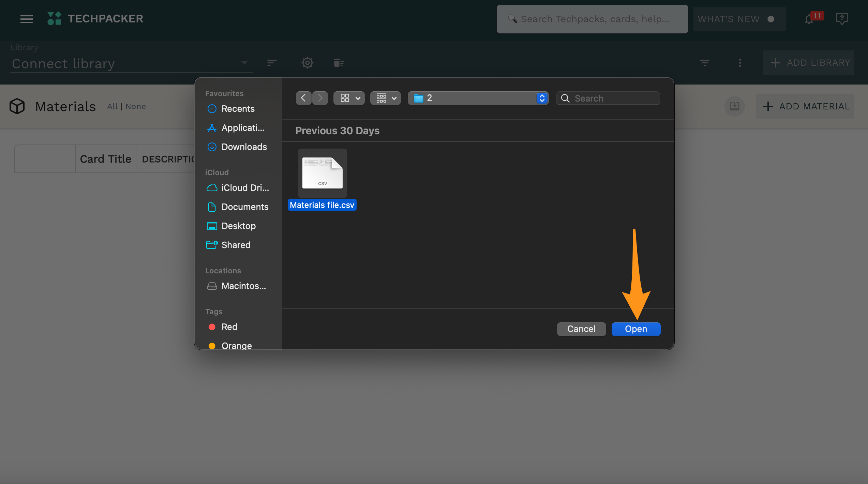Click the sort icon beside Connect library

272,63
